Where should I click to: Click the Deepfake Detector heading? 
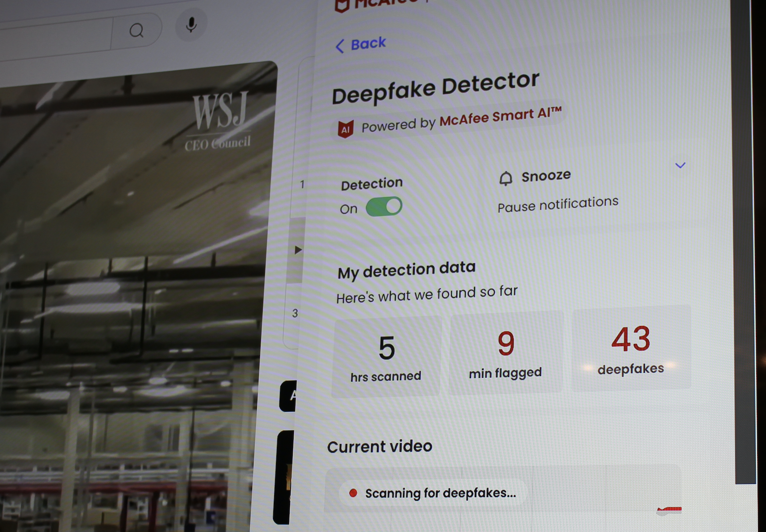point(436,88)
